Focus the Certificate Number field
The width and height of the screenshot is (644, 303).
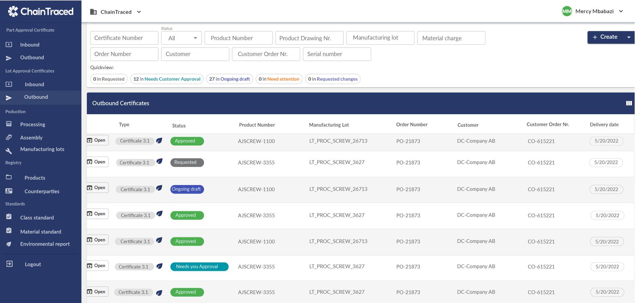click(124, 38)
